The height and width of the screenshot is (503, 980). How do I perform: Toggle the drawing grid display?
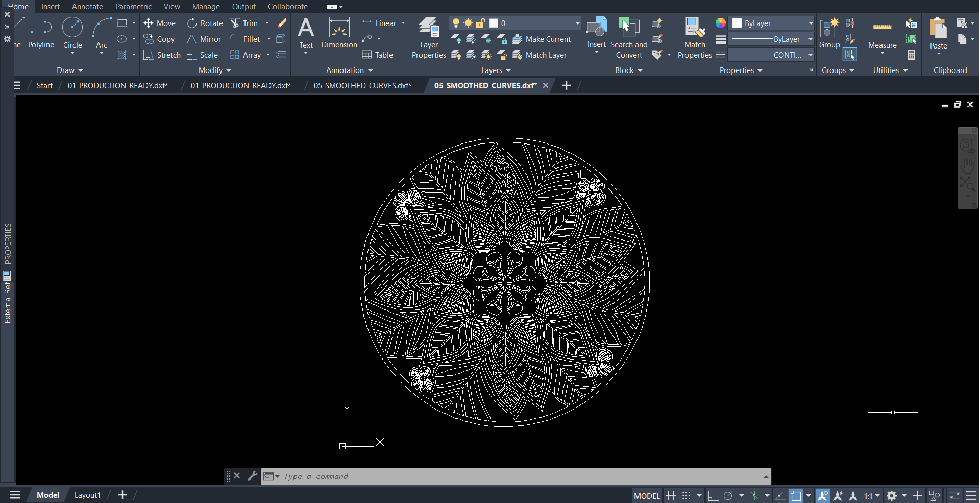click(x=671, y=496)
